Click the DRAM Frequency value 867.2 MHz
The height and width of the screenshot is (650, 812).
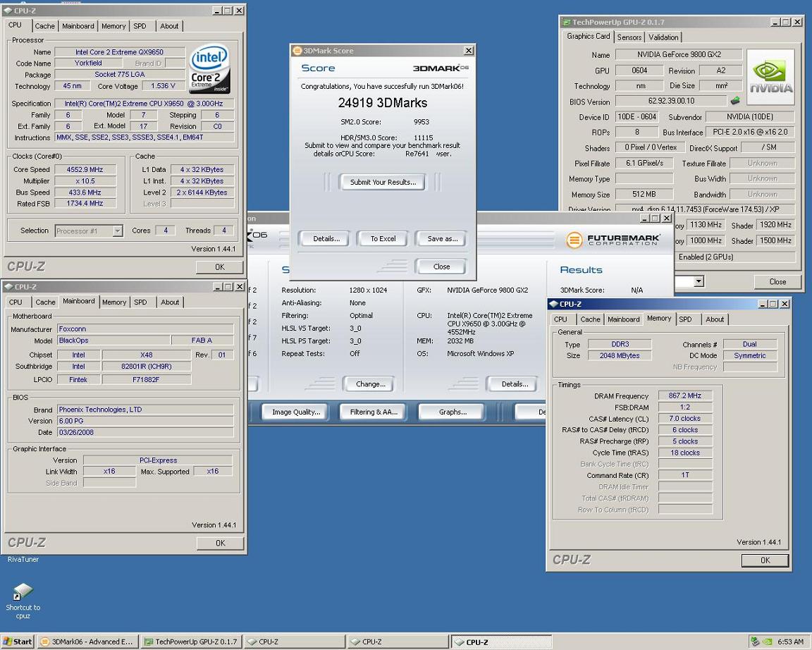coord(684,395)
